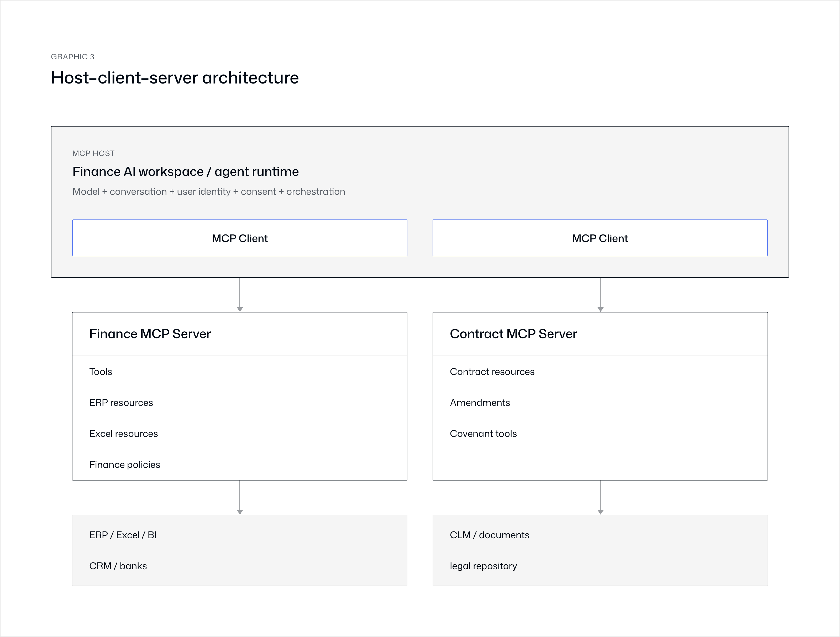Click 'Tools' in Finance MCP Server
Screen dimensions: 840x637
point(101,372)
